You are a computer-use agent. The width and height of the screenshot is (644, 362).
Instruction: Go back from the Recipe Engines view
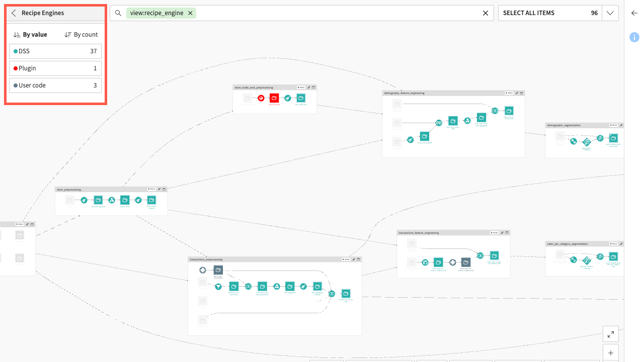coord(14,13)
